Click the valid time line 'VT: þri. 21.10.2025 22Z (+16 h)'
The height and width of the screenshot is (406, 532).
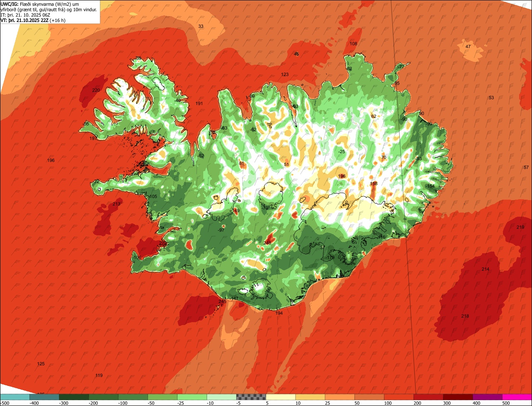tap(33, 20)
